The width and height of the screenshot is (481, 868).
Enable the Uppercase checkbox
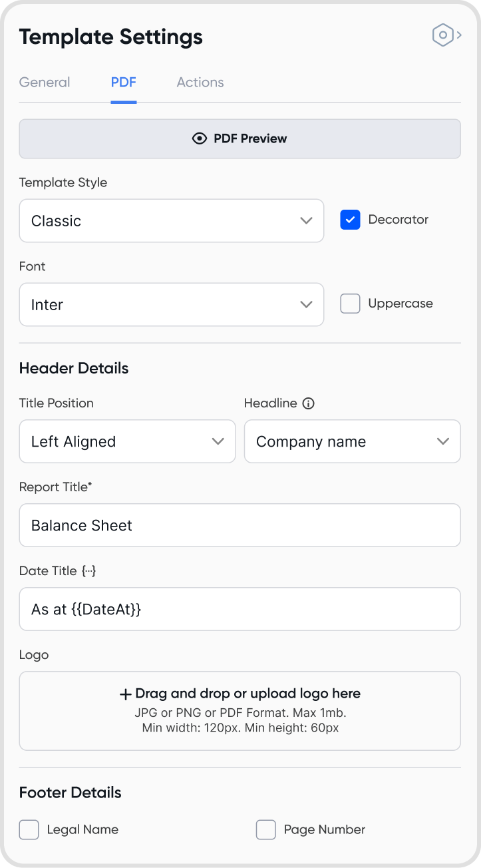350,304
